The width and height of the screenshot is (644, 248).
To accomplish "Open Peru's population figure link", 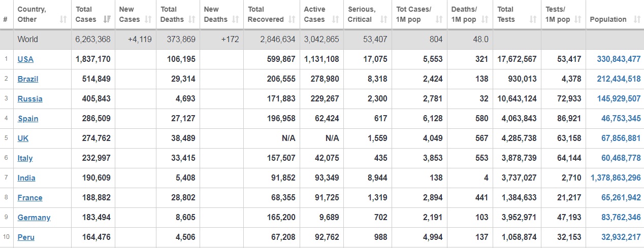I will click(x=621, y=237).
